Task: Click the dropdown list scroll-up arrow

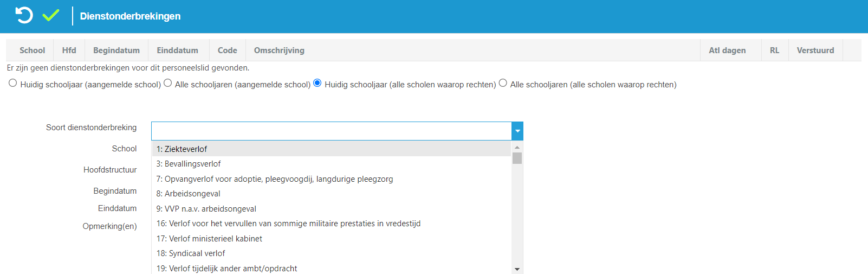Action: [517, 147]
